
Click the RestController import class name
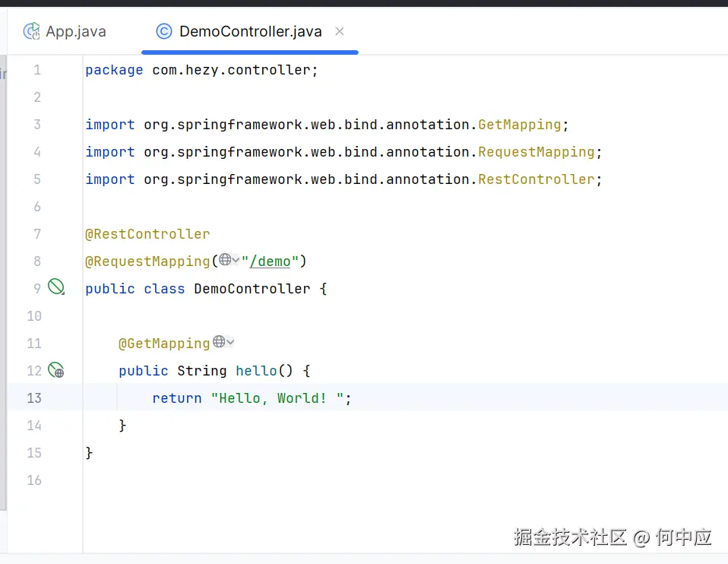click(537, 179)
